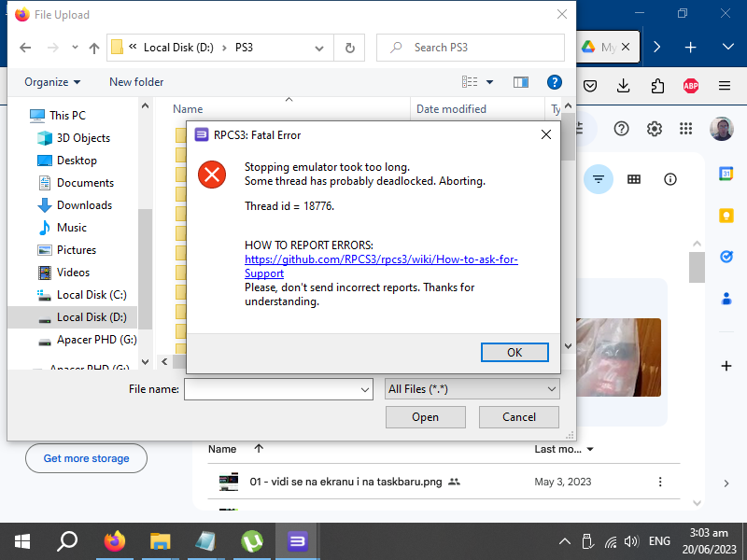Image resolution: width=747 pixels, height=560 pixels.
Task: Open the Firefox application menu
Action: (x=724, y=85)
